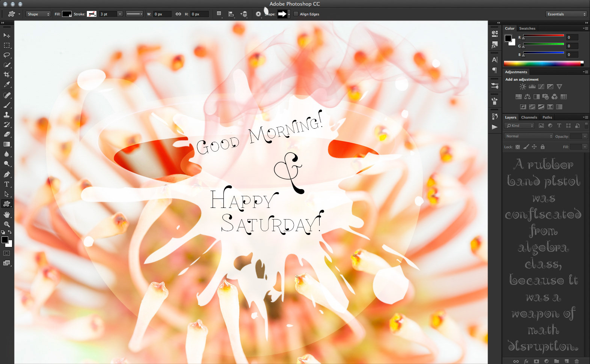The height and width of the screenshot is (364, 590).
Task: Add a Curves adjustment
Action: click(541, 87)
